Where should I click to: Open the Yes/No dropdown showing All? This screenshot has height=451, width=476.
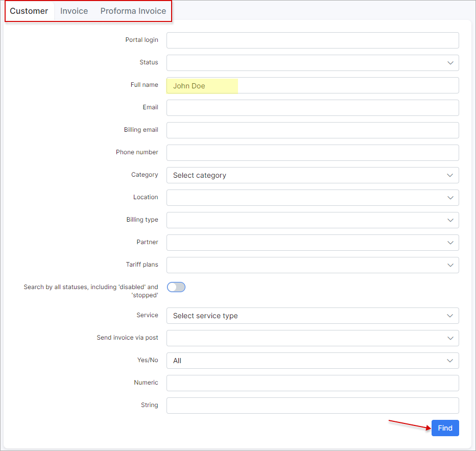(x=313, y=361)
